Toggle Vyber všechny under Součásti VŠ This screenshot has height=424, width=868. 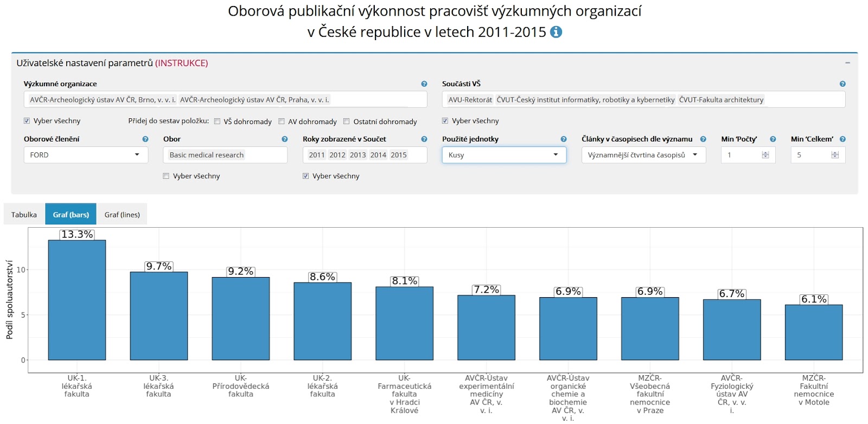tap(445, 121)
